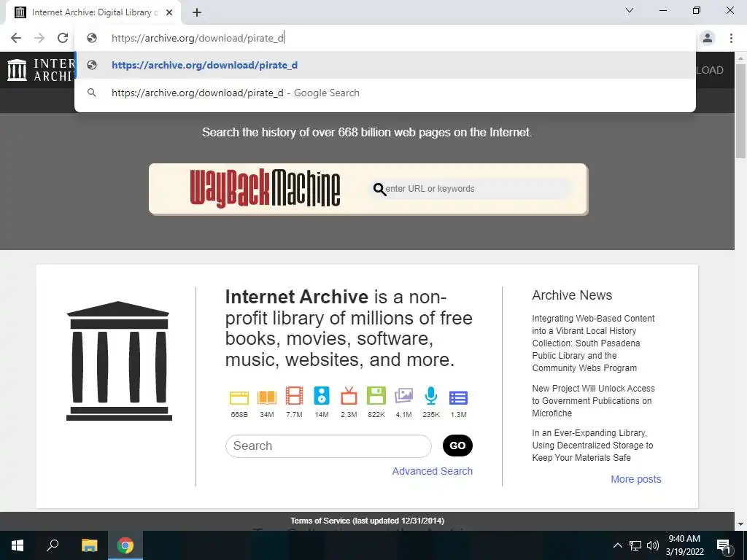Open the video film icon labeled 7.7M

tap(295, 396)
